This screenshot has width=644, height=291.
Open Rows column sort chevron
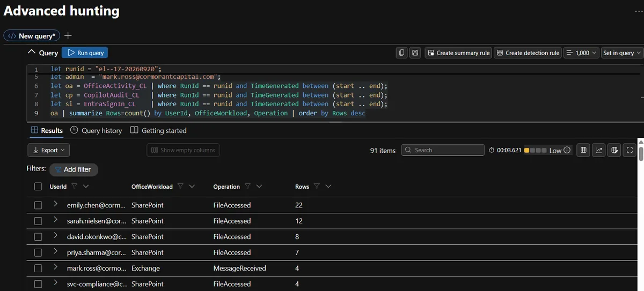pos(328,186)
